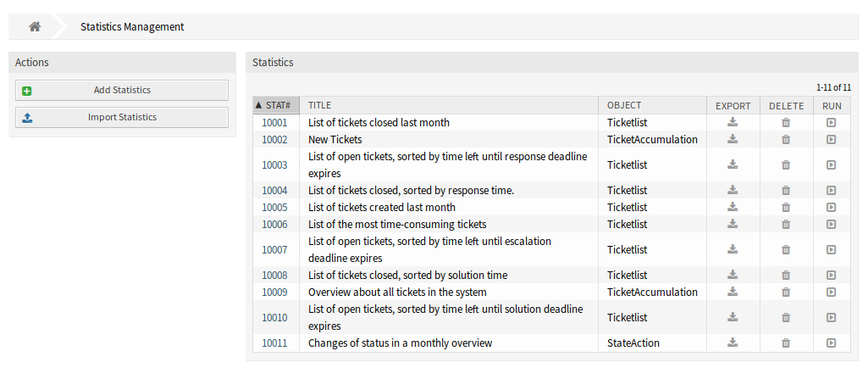Open statistic number 10004 link
Screen dimensions: 868x379
pyautogui.click(x=274, y=190)
